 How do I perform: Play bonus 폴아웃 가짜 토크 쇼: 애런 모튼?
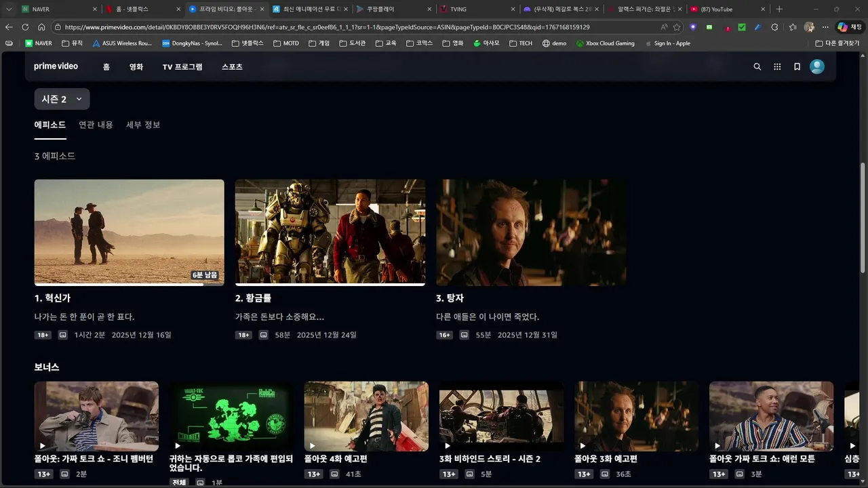[771, 416]
